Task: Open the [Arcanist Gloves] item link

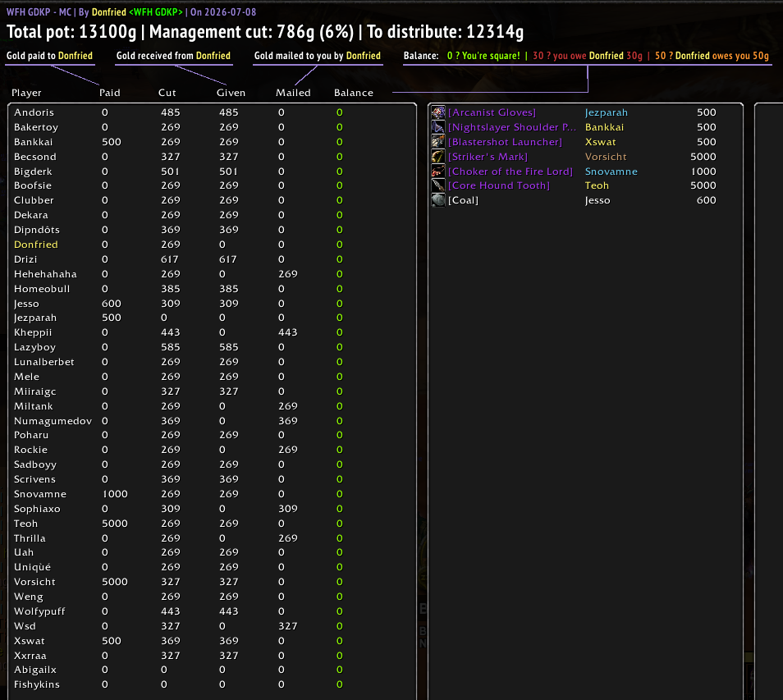Action: pos(492,112)
